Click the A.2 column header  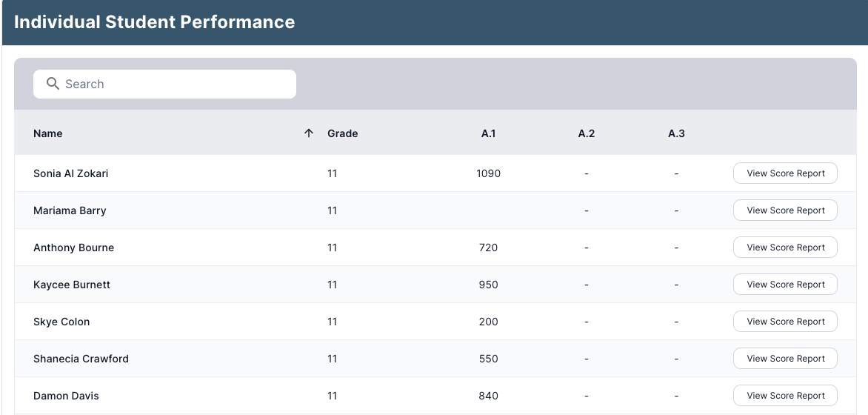[x=586, y=133]
